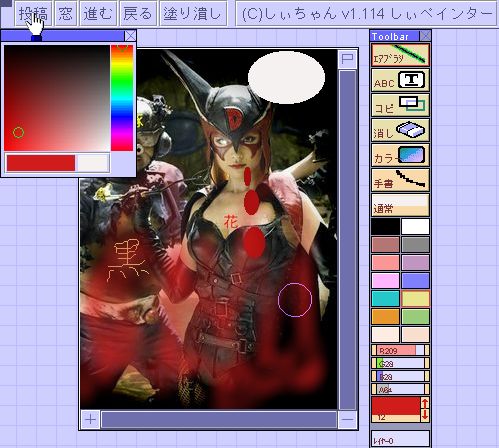Pick the peach palette swatch
This screenshot has width=499, height=448.
coord(415,334)
